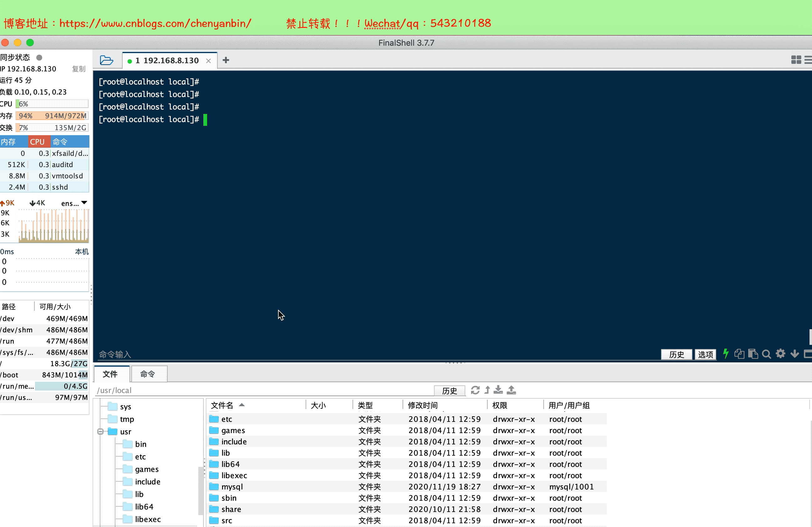Switch to grid layout view icon
The width and height of the screenshot is (812, 527).
pos(796,60)
